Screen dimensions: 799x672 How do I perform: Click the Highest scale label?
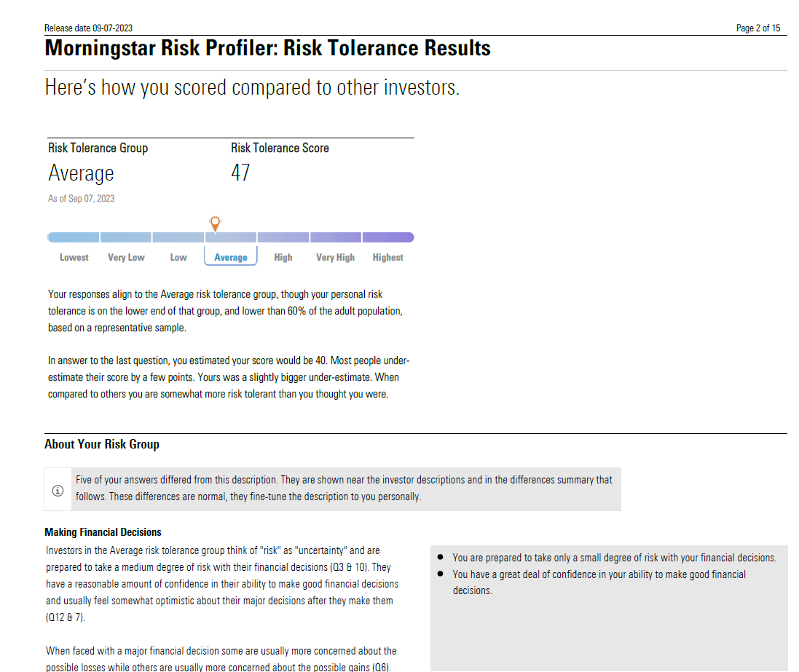pyautogui.click(x=387, y=257)
